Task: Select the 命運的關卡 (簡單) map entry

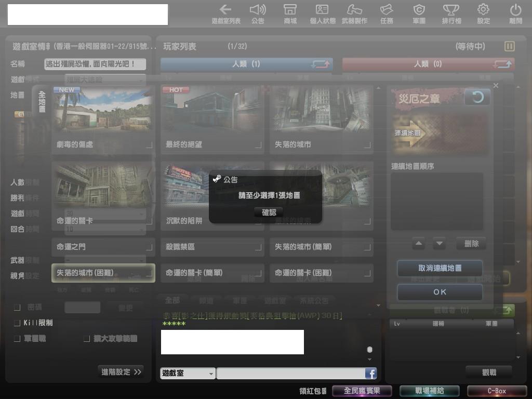Action: click(x=212, y=273)
